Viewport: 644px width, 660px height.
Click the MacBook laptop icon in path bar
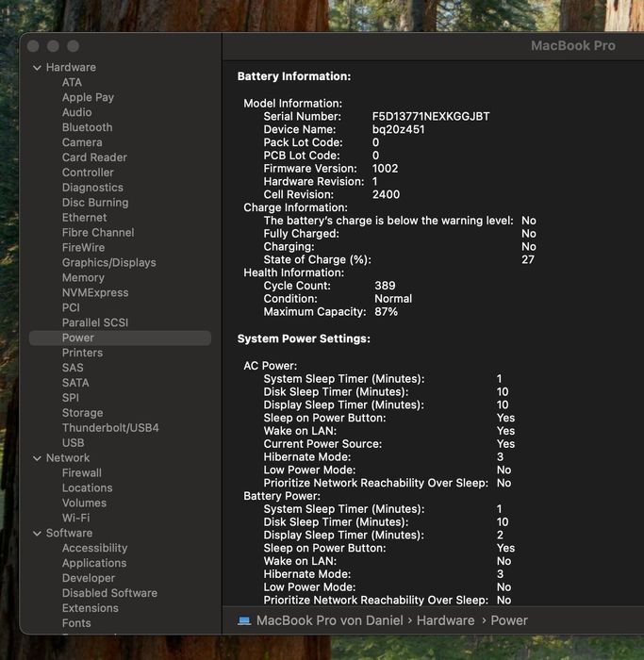point(244,620)
